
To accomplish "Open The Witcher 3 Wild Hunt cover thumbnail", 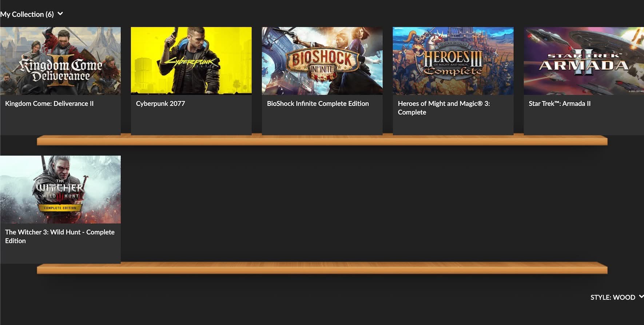I will coord(60,189).
